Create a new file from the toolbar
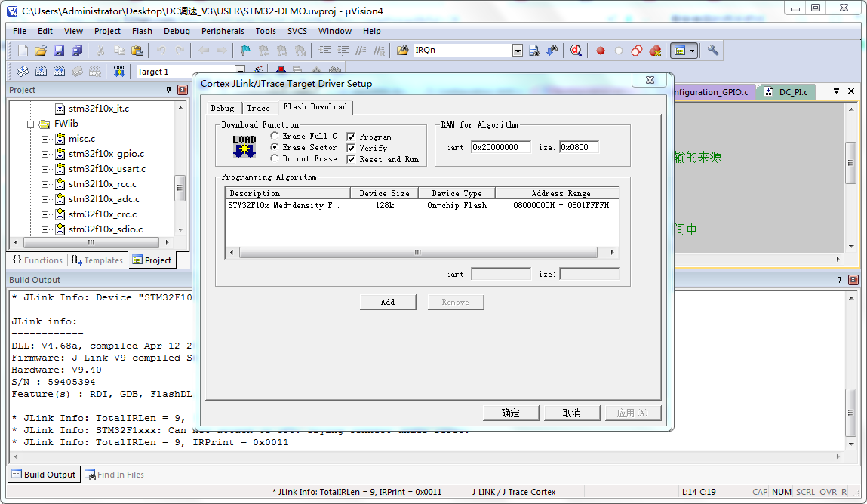 (23, 51)
